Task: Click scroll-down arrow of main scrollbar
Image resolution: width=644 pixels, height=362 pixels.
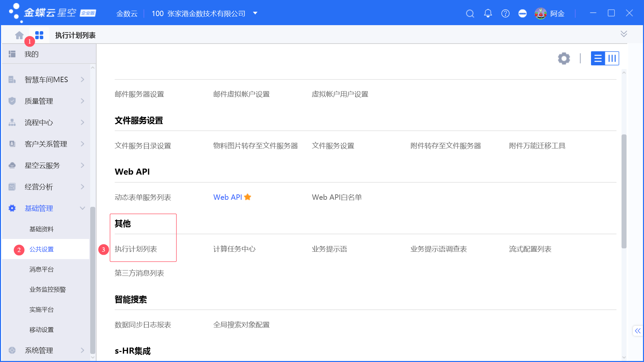Action: point(624,357)
